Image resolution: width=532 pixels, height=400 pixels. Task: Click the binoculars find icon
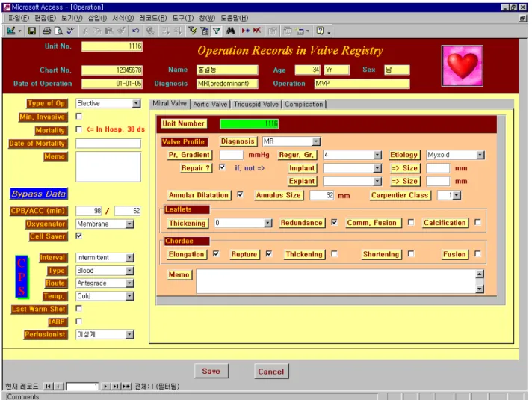click(231, 31)
